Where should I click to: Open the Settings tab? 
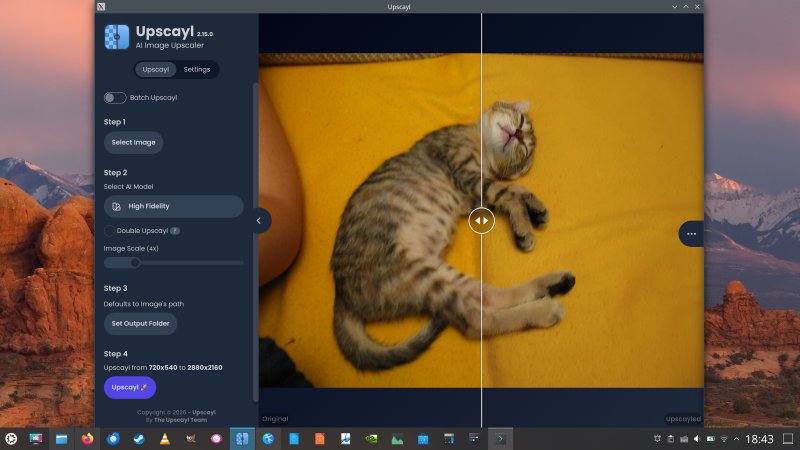pyautogui.click(x=196, y=69)
